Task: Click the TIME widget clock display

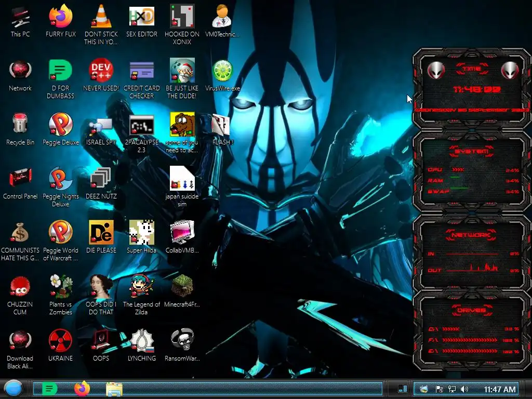Action: pos(477,89)
